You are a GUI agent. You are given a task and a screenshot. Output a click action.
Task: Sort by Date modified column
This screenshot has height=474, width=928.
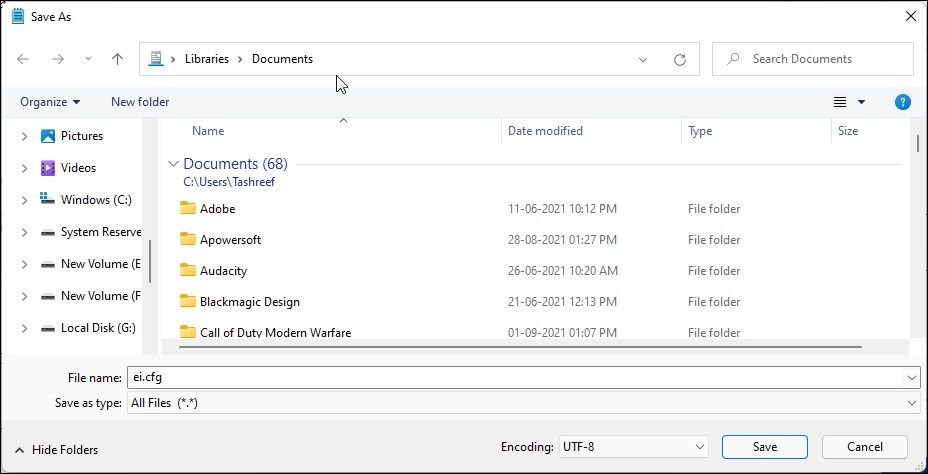(545, 131)
